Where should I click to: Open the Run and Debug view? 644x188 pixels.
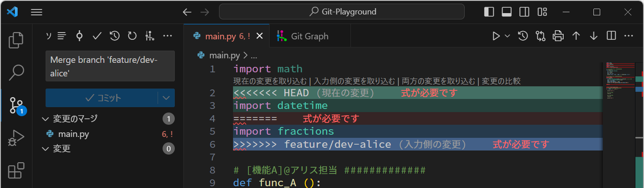tap(16, 138)
